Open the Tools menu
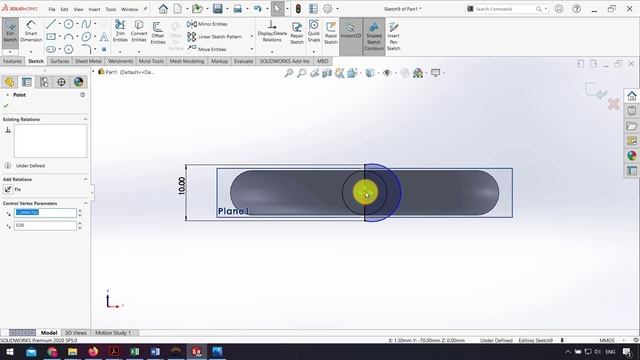This screenshot has height=360, width=640. pyautogui.click(x=111, y=9)
